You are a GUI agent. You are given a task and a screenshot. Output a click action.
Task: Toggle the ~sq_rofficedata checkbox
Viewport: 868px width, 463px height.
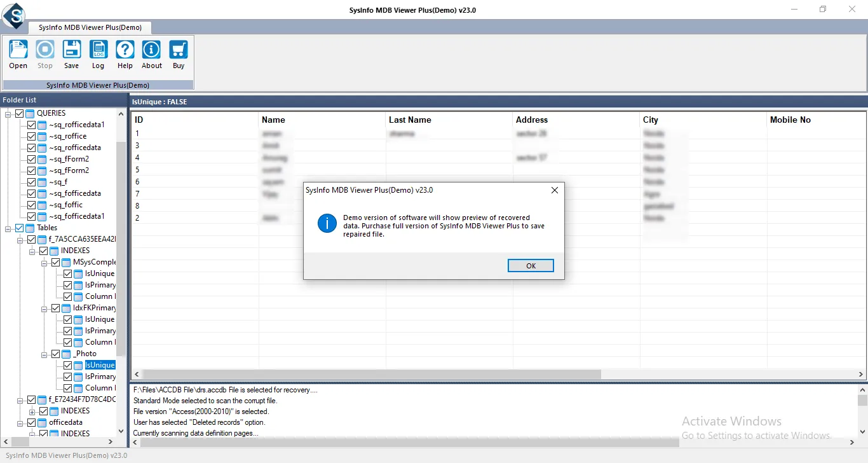(x=31, y=148)
